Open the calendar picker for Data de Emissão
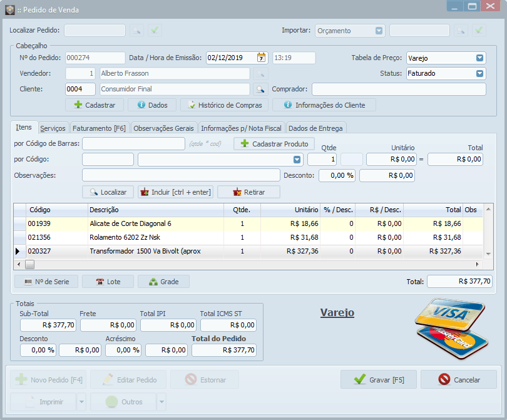The height and width of the screenshot is (420, 507). tap(261, 58)
